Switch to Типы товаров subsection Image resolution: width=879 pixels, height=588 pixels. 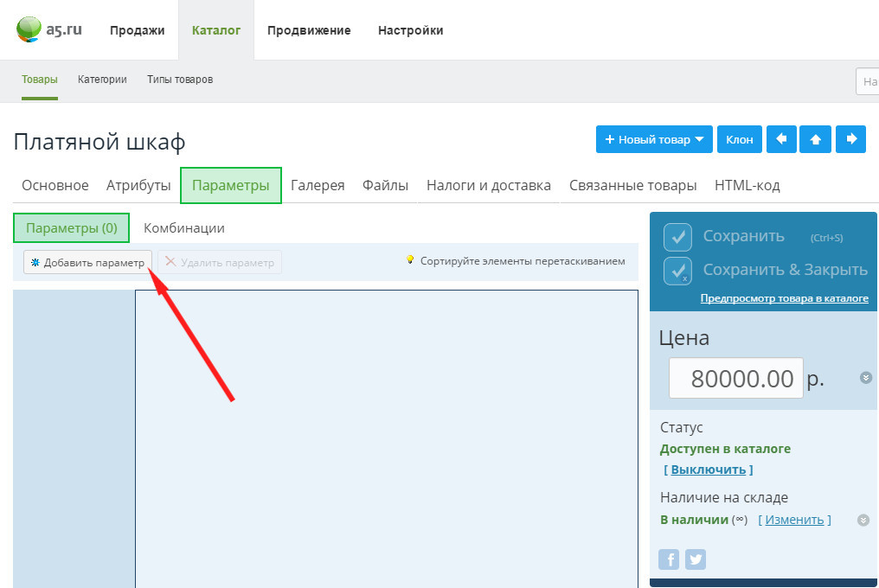pyautogui.click(x=180, y=80)
